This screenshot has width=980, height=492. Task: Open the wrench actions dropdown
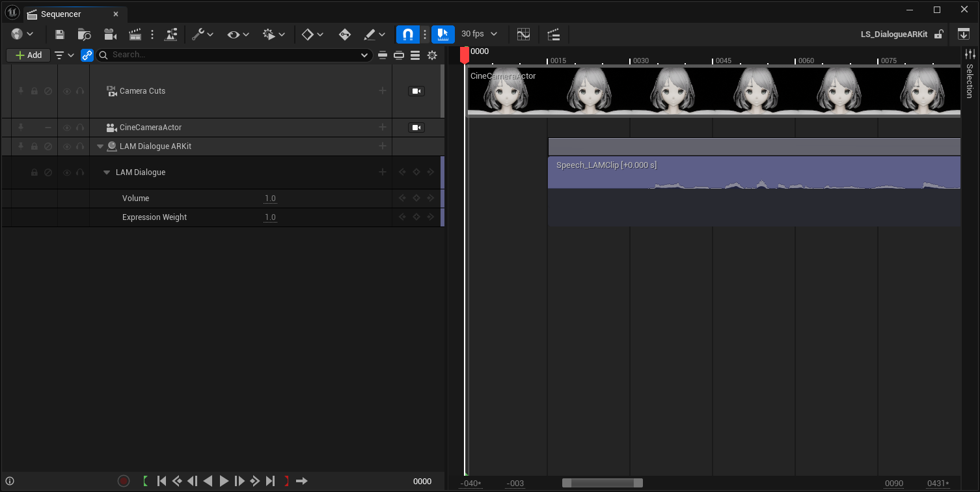tap(203, 34)
